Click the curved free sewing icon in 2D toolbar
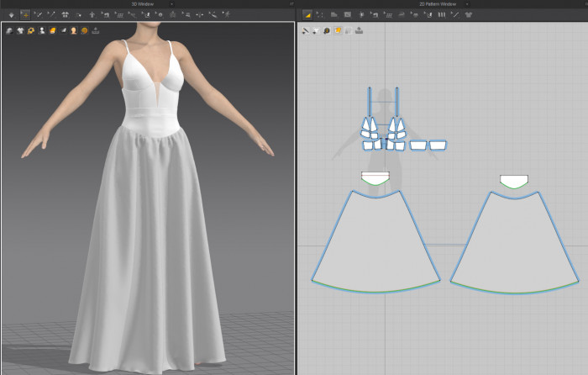Viewport: 588px width, 375px height. tap(402, 15)
